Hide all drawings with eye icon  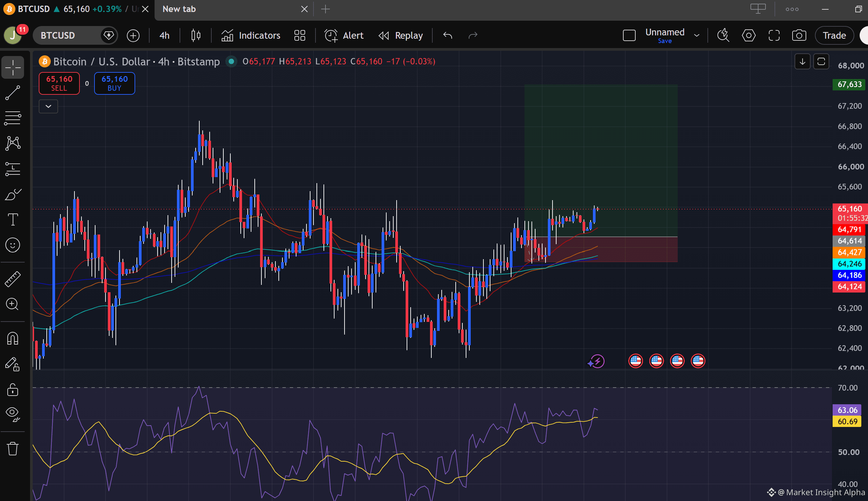click(x=13, y=415)
